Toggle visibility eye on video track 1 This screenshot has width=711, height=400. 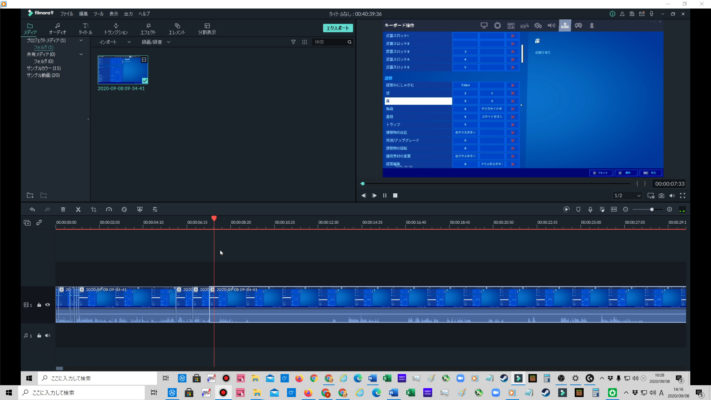point(48,305)
